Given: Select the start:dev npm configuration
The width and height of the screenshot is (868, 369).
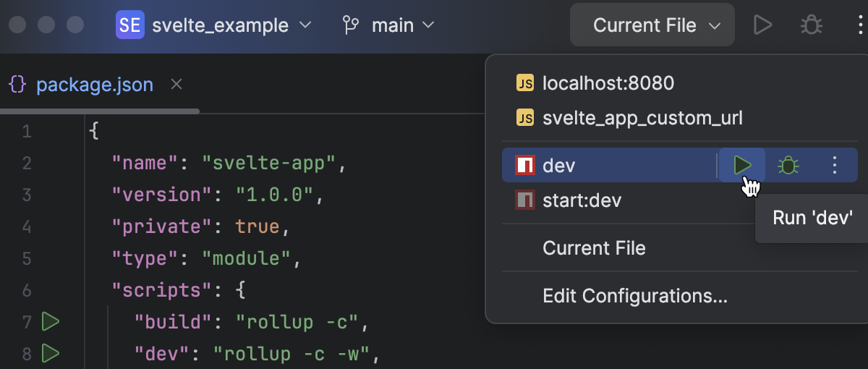Looking at the screenshot, I should pyautogui.click(x=582, y=200).
